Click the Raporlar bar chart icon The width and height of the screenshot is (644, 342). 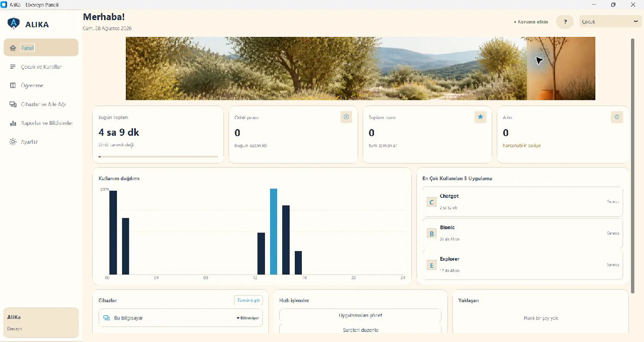pos(13,123)
